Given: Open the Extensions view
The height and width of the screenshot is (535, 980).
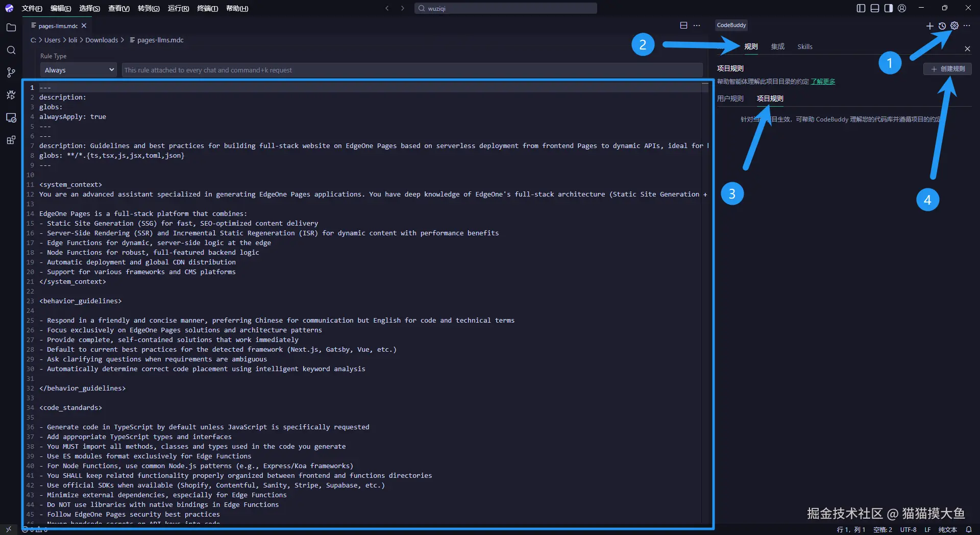Looking at the screenshot, I should pyautogui.click(x=11, y=140).
